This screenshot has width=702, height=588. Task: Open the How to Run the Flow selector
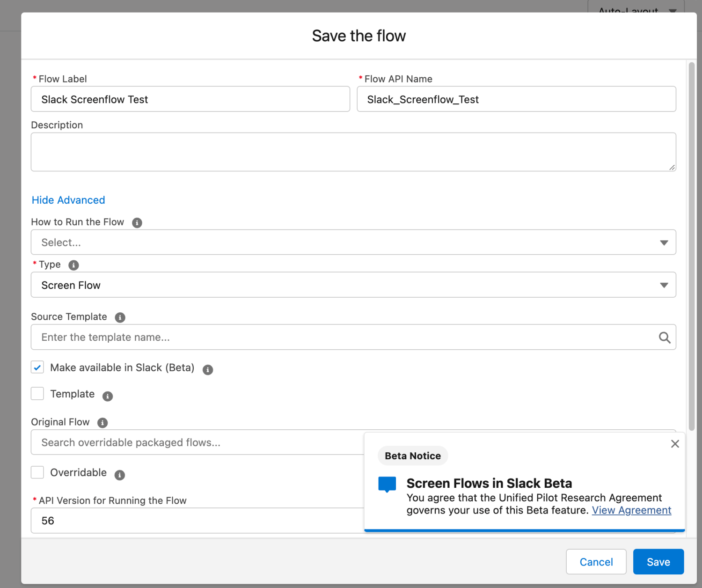click(x=353, y=242)
